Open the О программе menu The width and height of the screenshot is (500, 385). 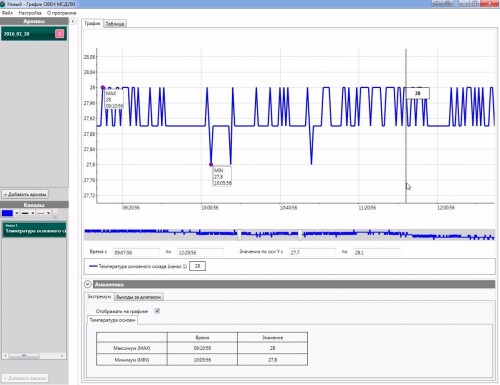[x=62, y=13]
